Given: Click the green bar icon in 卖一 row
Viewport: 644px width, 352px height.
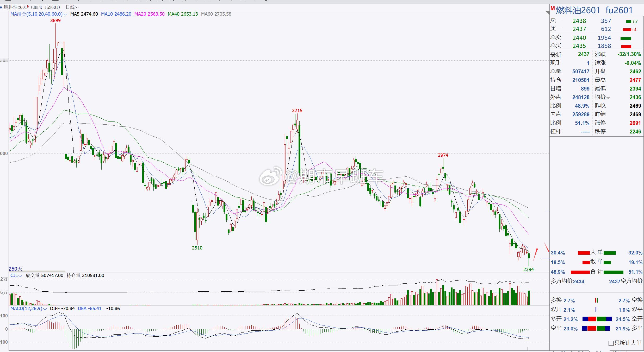Looking at the screenshot, I should click(629, 22).
